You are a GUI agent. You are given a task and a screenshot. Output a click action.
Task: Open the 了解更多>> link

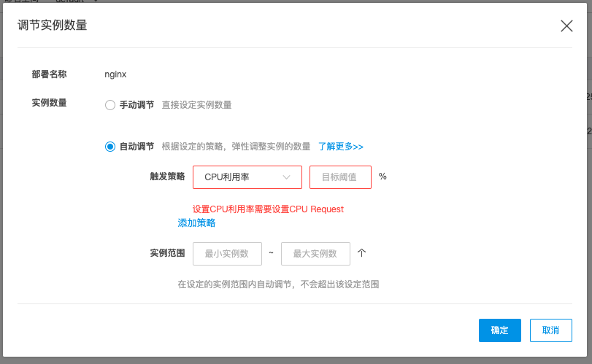(x=341, y=147)
